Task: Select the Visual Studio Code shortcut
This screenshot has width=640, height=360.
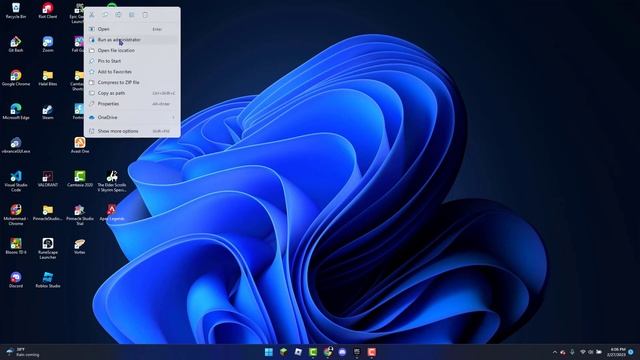Action: click(16, 181)
